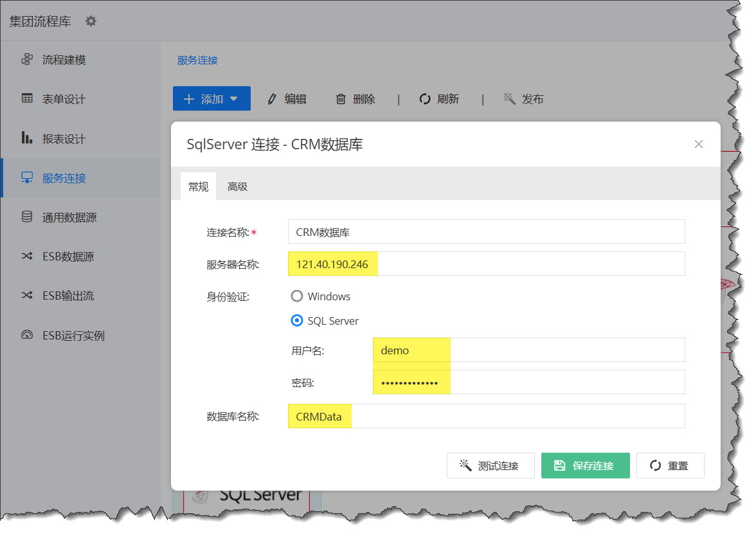Open 流程建模 in the sidebar
This screenshot has width=756, height=535.
tap(64, 60)
